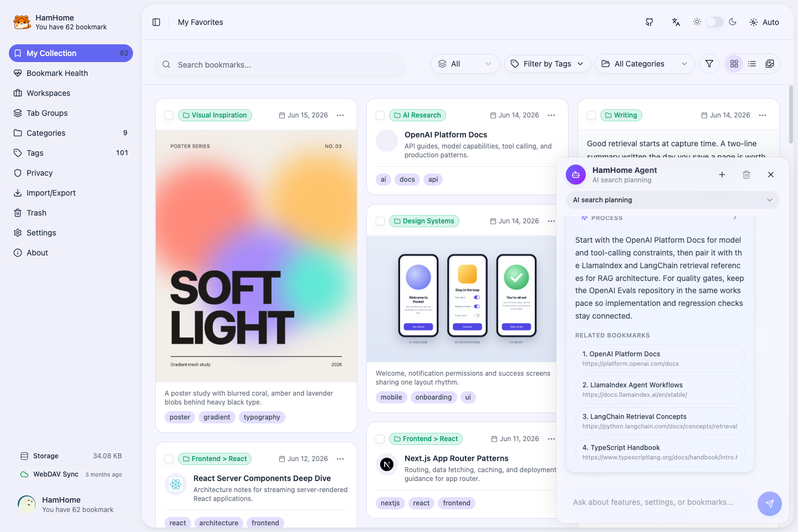Select the Design Systems bookmark checkbox
798x532 pixels.
coord(380,221)
